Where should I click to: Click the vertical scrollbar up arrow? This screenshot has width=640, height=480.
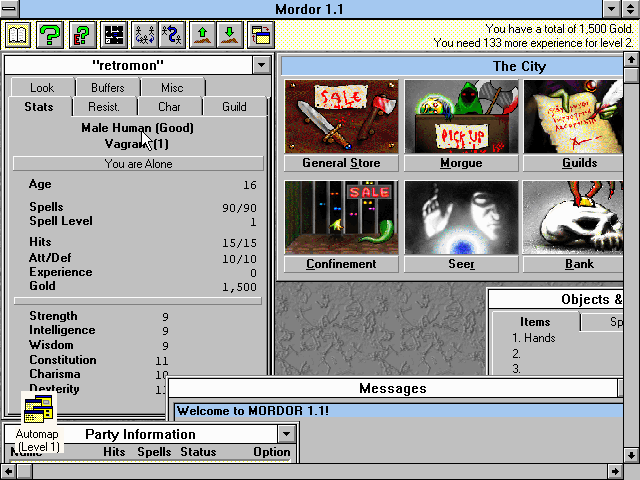coord(631,60)
